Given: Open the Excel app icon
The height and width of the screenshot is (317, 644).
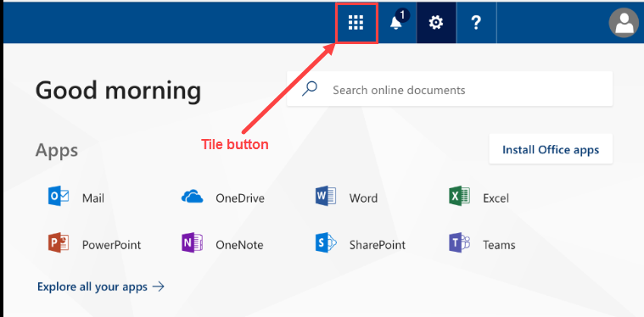Looking at the screenshot, I should click(x=459, y=196).
